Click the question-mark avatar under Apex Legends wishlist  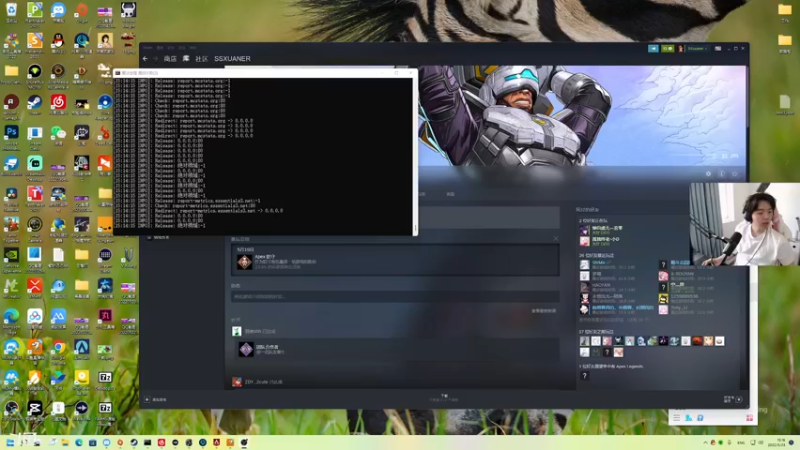(x=585, y=376)
